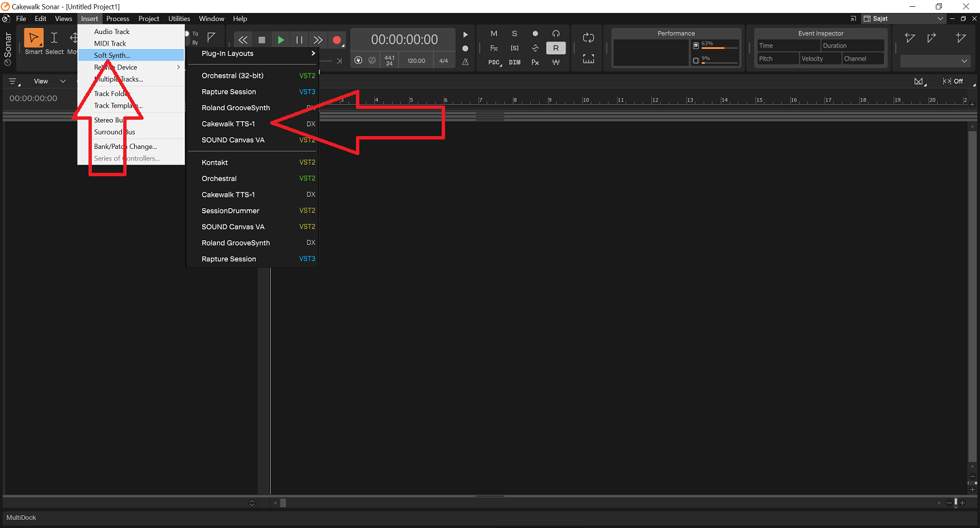Click the small play triangle beside timecode
This screenshot has height=528, width=980.
[x=465, y=34]
